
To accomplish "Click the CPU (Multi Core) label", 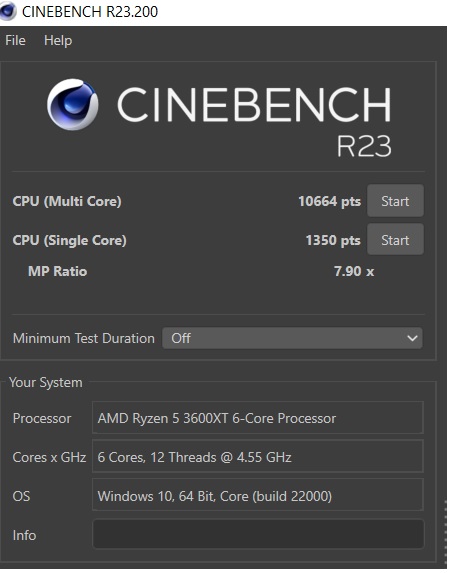I will 67,201.
